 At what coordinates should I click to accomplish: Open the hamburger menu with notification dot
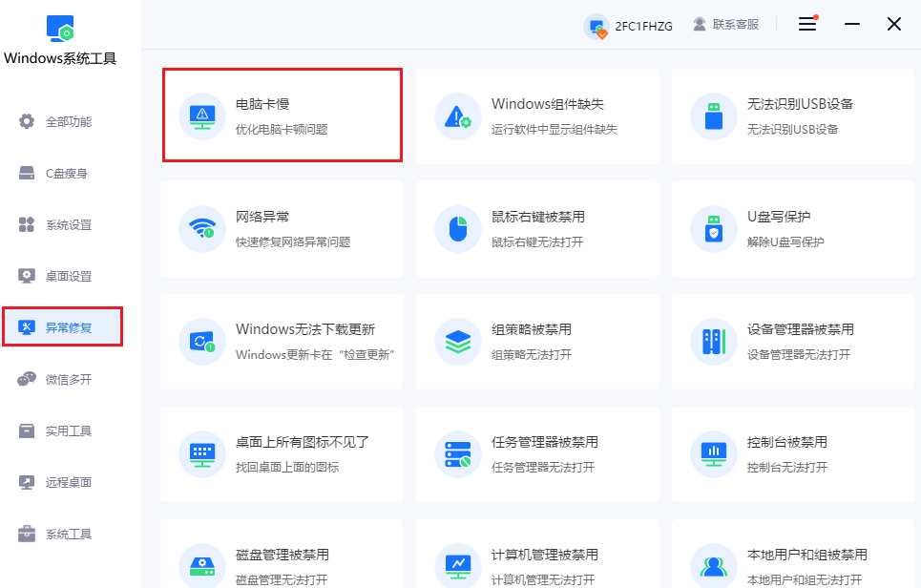click(807, 24)
